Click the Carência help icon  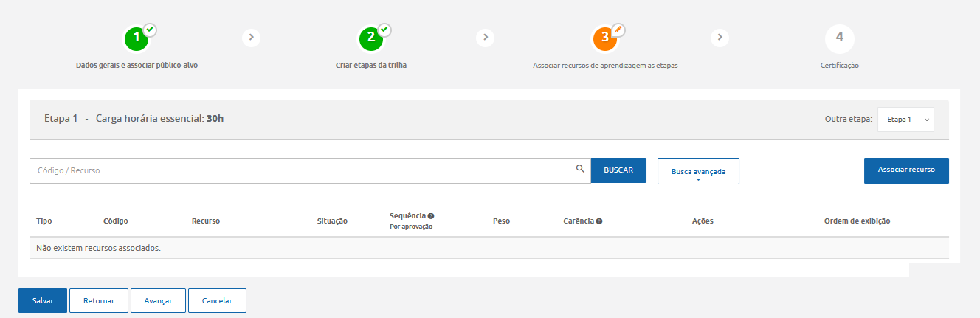point(599,221)
